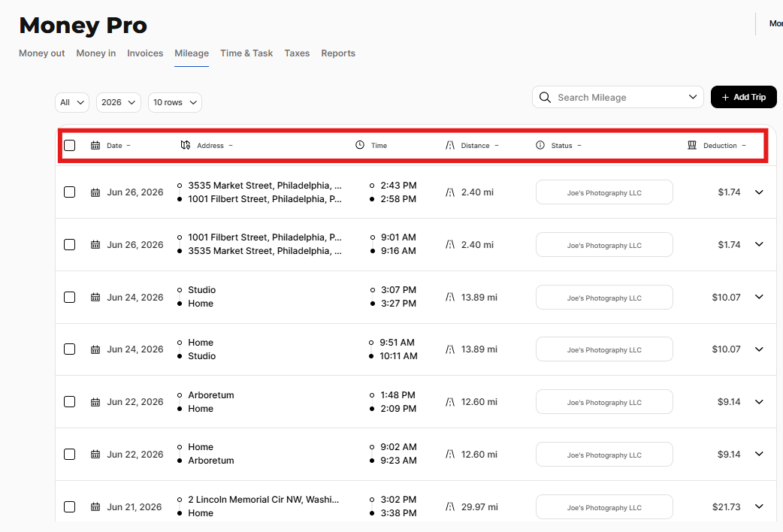Go to the Taxes tab
Screen dimensions: 783x532
pyautogui.click(x=297, y=53)
